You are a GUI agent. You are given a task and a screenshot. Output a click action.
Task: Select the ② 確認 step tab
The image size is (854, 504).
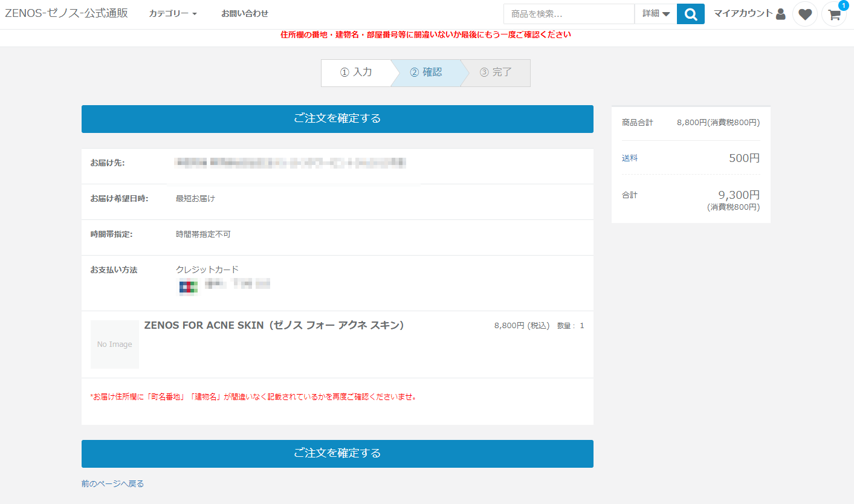pos(426,73)
